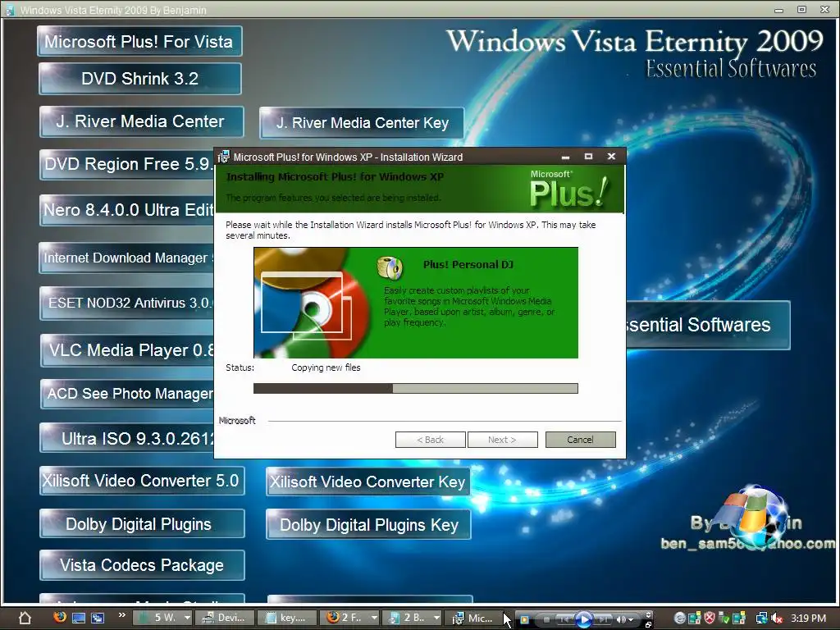
Task: Click the round gray tray icon
Action: click(680, 619)
